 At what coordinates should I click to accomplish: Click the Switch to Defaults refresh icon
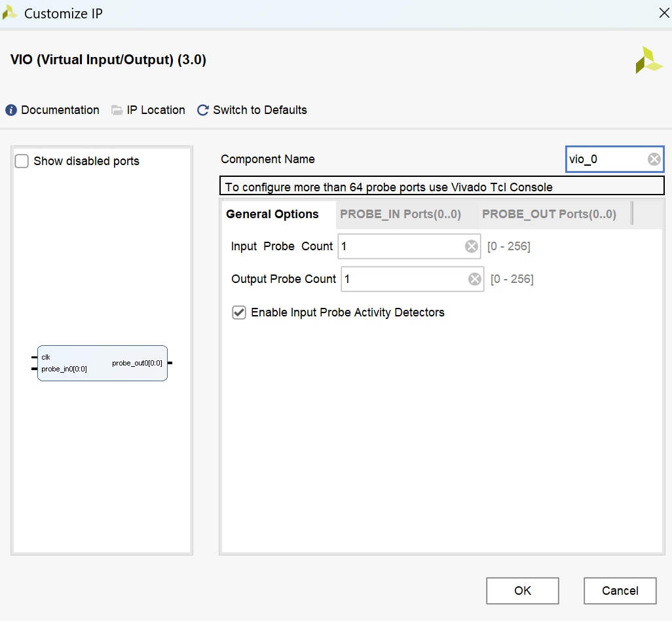point(203,110)
